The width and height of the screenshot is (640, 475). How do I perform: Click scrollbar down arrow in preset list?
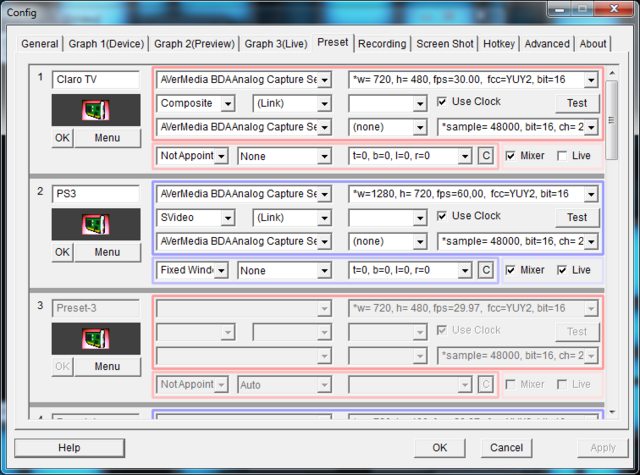[x=612, y=412]
